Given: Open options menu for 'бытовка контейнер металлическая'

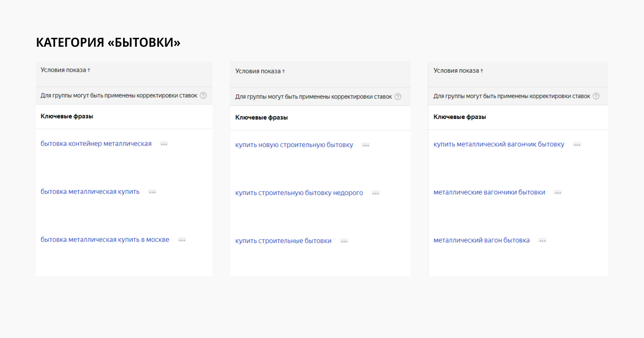Looking at the screenshot, I should [164, 144].
